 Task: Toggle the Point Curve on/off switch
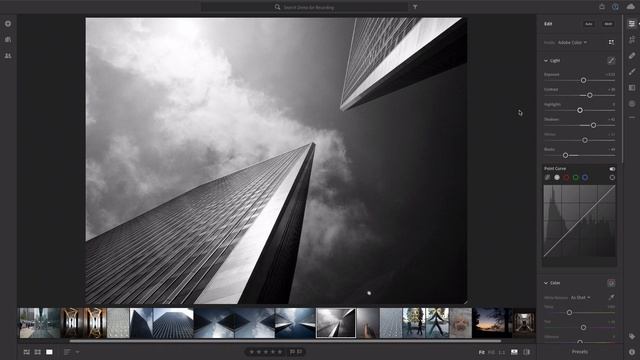[612, 169]
